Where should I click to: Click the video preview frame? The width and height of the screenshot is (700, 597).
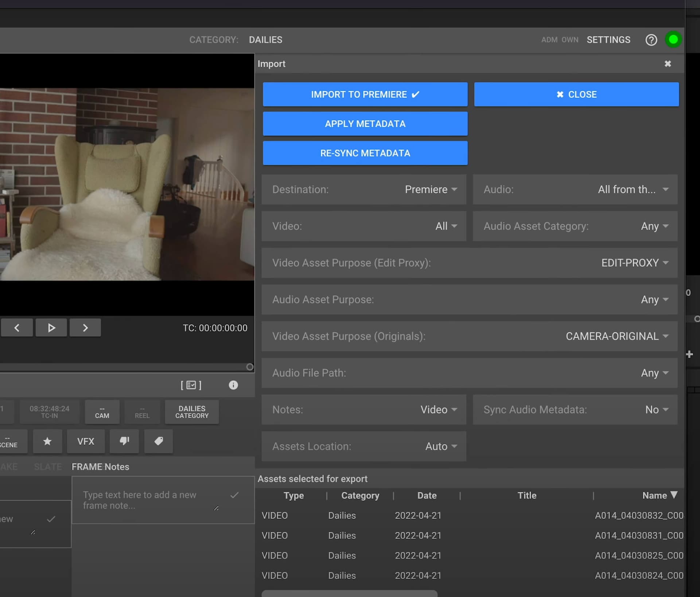(x=127, y=185)
